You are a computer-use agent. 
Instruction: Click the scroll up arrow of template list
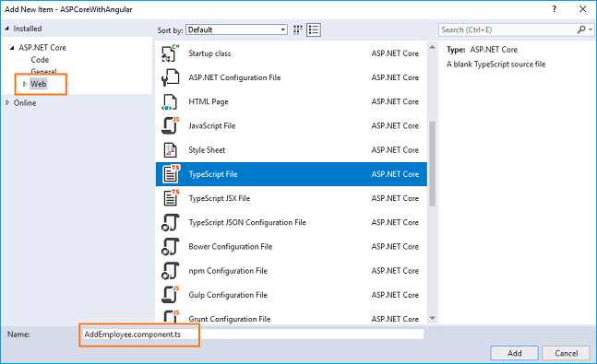[432, 47]
